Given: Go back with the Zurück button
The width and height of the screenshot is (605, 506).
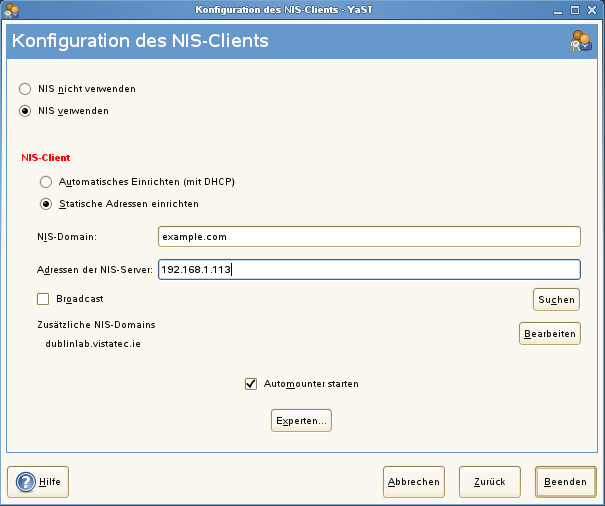Looking at the screenshot, I should [x=489, y=482].
